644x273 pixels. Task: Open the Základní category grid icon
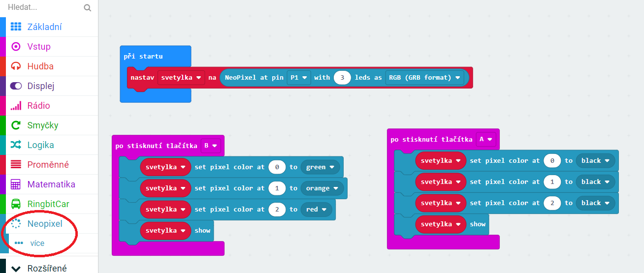[x=16, y=27]
